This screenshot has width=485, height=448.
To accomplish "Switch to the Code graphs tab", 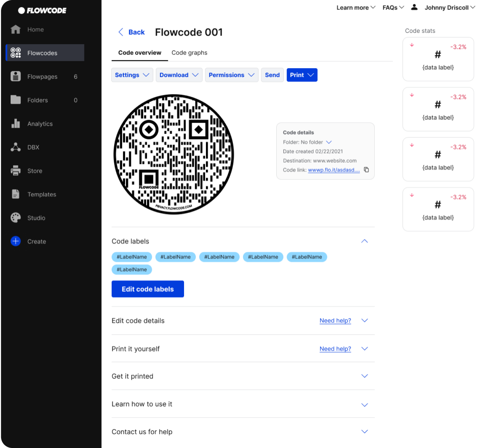I will pyautogui.click(x=189, y=53).
